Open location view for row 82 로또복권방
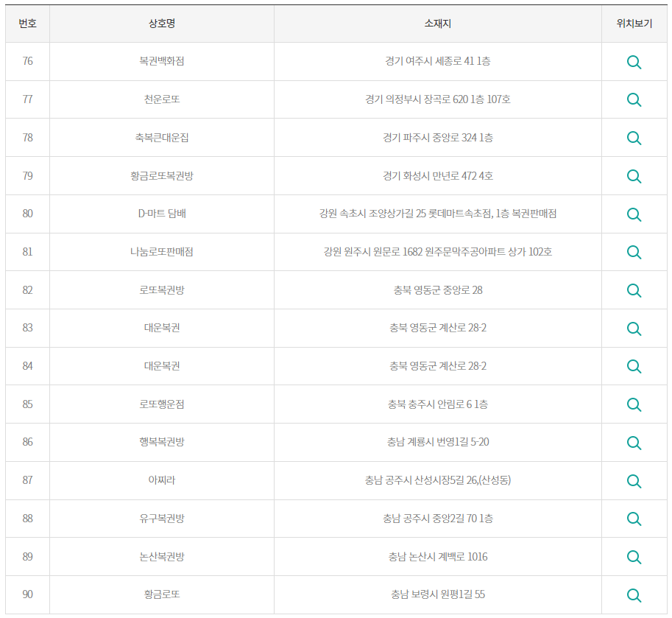Screen dimensions: 672x618 click(x=634, y=290)
